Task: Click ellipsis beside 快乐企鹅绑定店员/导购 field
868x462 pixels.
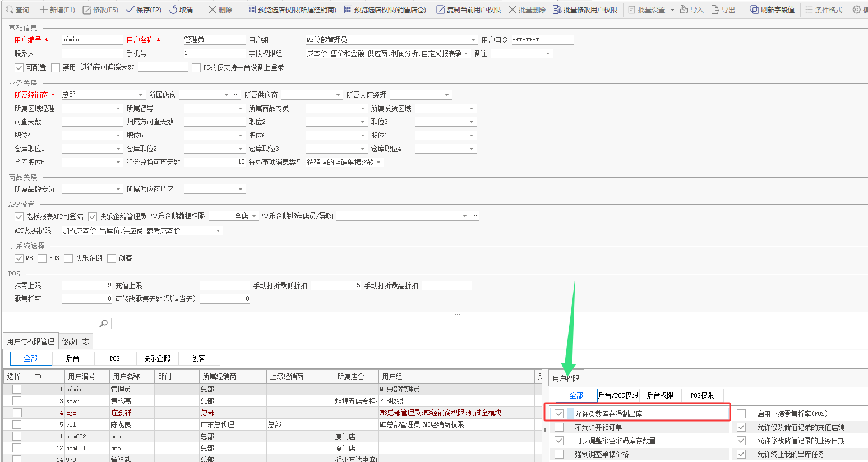Action: click(x=475, y=216)
